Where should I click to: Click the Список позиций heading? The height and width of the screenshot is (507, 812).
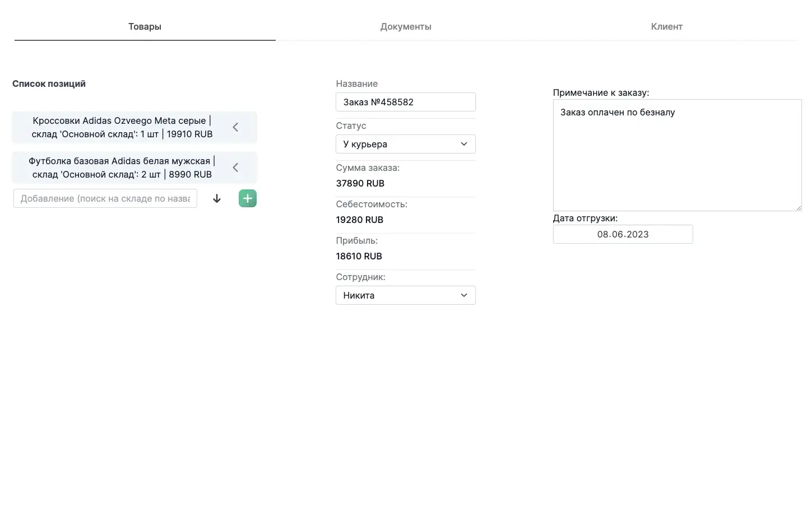(x=49, y=83)
